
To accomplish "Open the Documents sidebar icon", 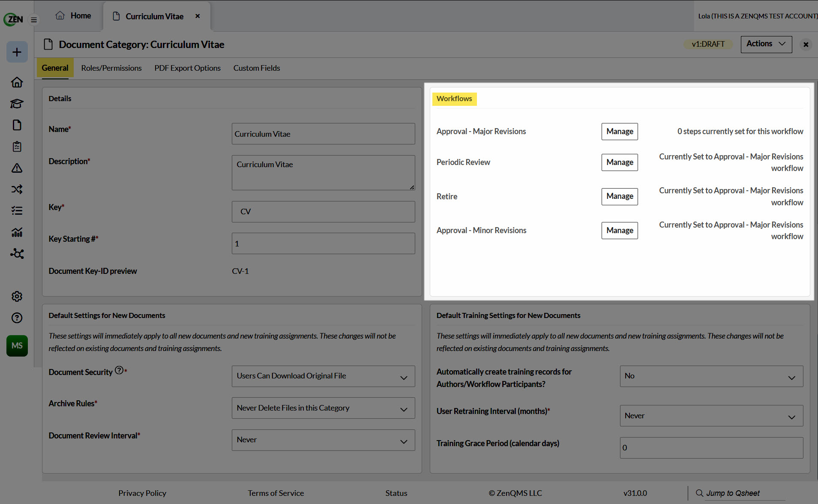I will click(x=17, y=125).
